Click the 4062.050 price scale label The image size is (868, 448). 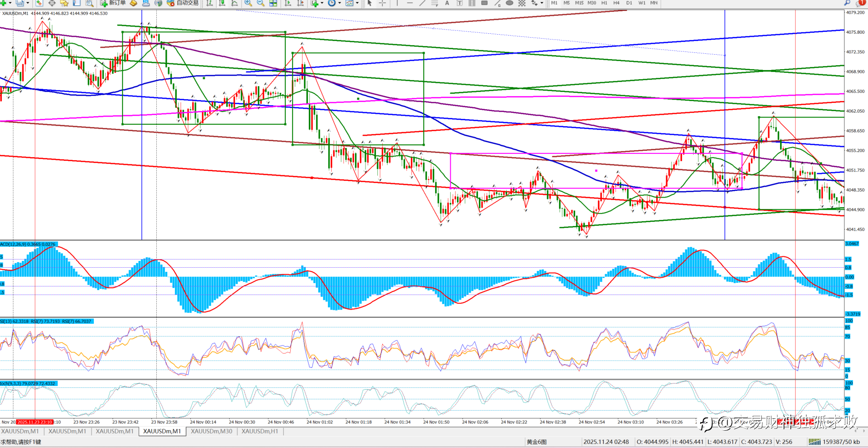(855, 111)
